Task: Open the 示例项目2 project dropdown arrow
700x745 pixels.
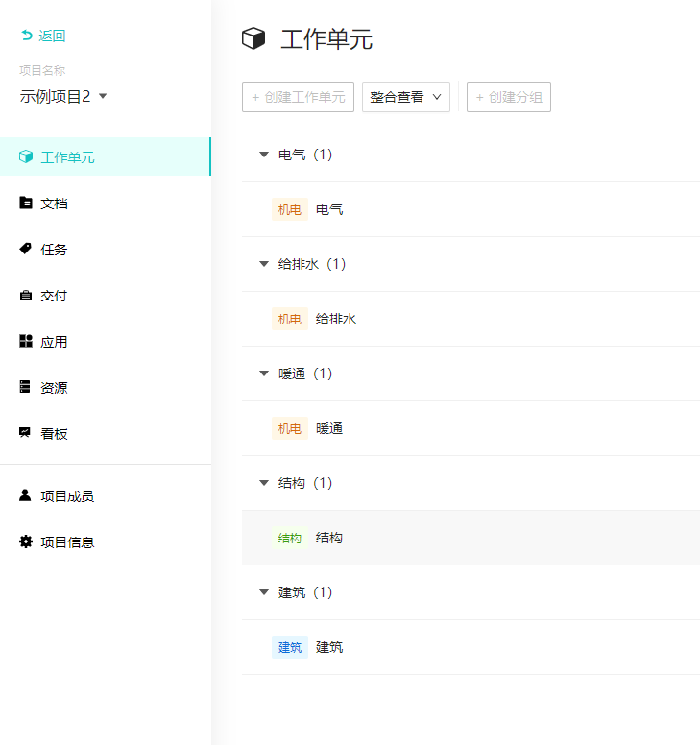Action: coord(103,96)
